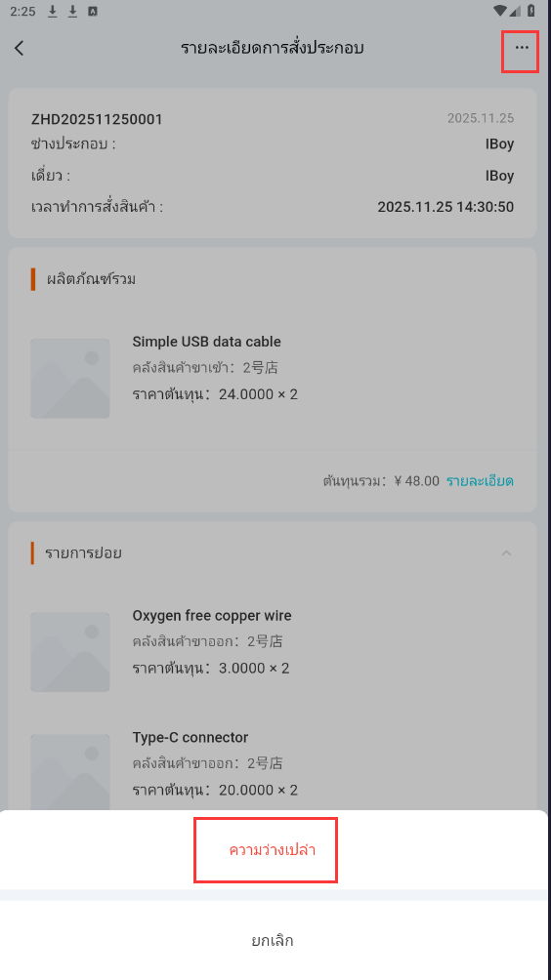551x980 pixels.
Task: Collapse the รายการย่อย section chevron
Action: pos(507,553)
